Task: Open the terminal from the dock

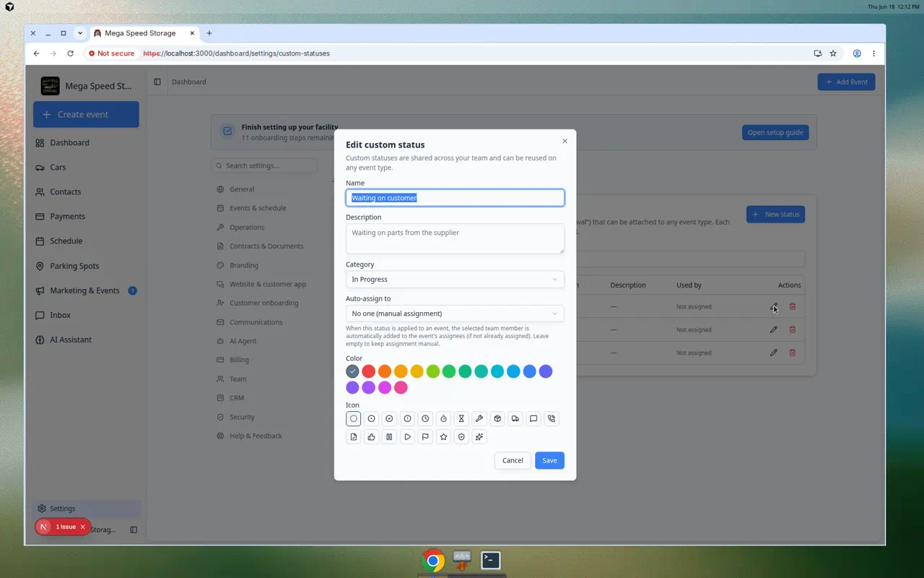Action: (x=491, y=560)
